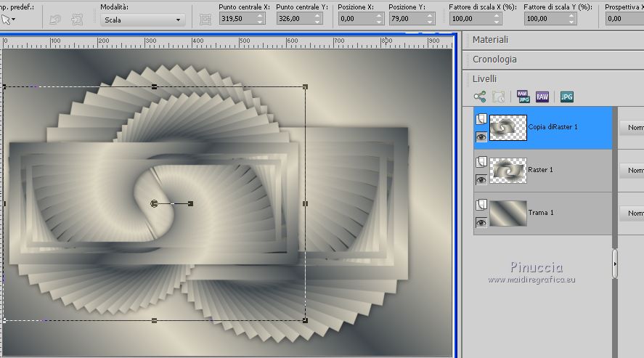Image resolution: width=644 pixels, height=358 pixels.
Task: Click the Punto centrale X input field
Action: [237, 19]
